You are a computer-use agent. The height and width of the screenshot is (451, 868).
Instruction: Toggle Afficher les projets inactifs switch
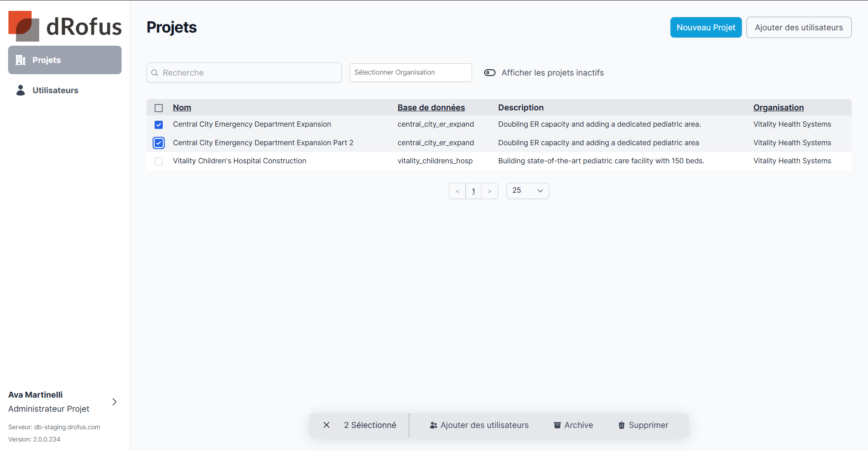click(x=490, y=73)
